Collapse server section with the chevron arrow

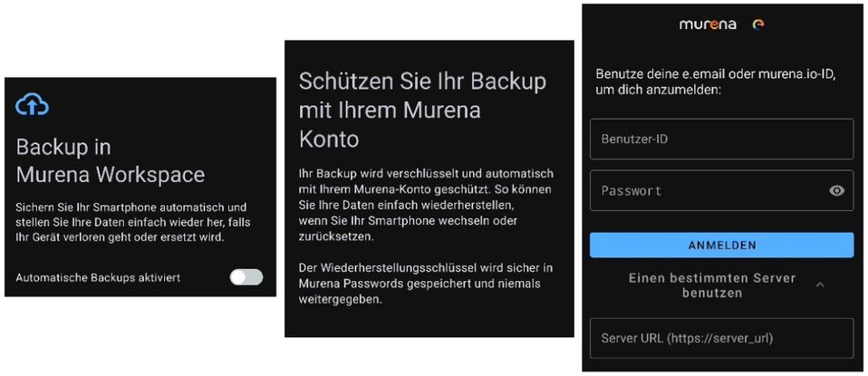coord(820,284)
